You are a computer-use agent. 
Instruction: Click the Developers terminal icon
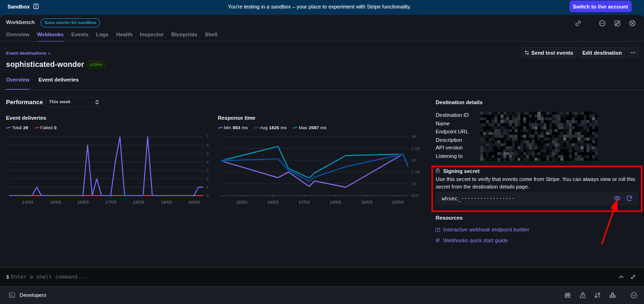[x=12, y=295]
